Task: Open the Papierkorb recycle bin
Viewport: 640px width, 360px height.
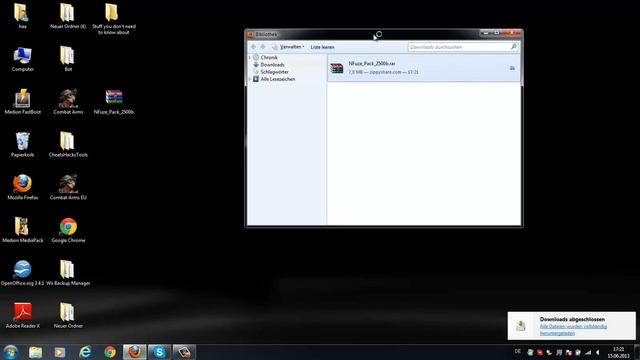Action: [x=22, y=144]
